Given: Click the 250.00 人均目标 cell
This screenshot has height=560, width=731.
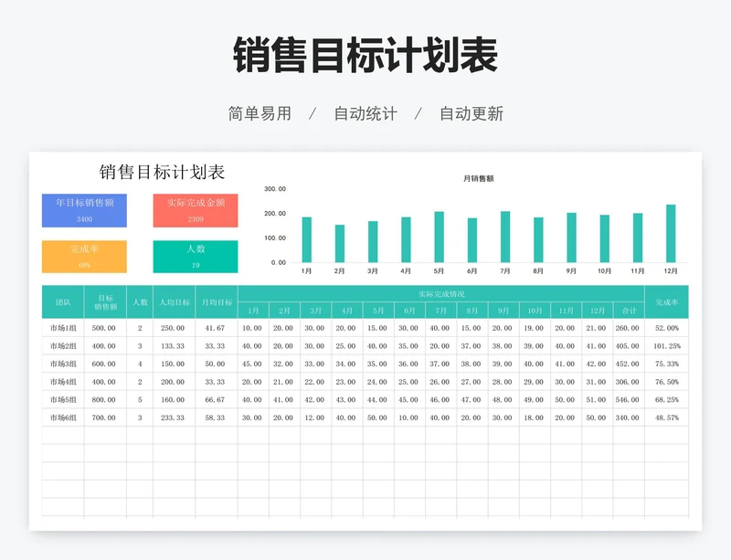Looking at the screenshot, I should click(x=173, y=328).
